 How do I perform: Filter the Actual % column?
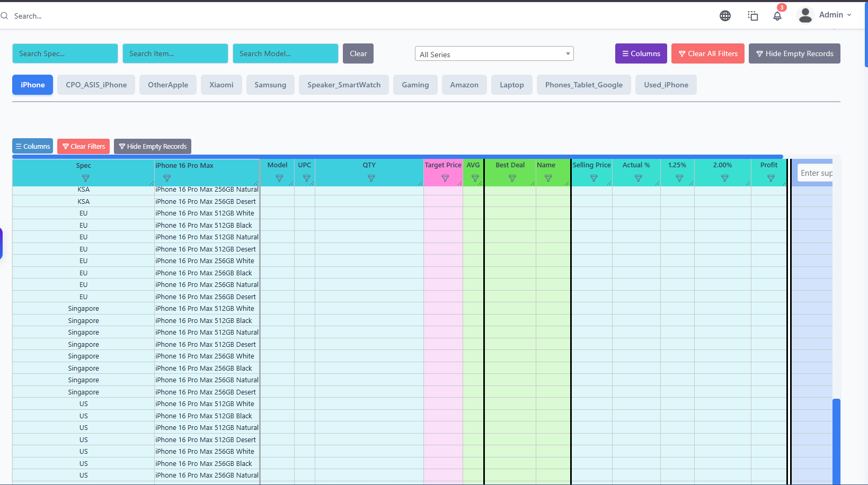(x=638, y=178)
